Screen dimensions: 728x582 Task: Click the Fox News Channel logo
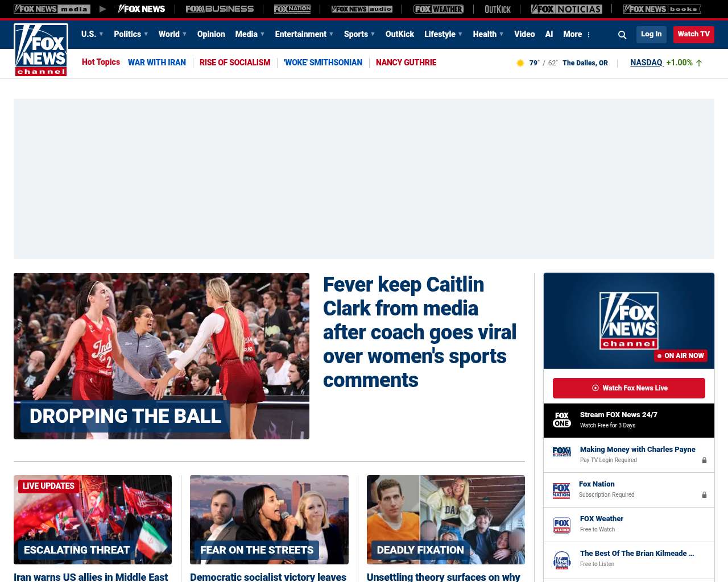tap(41, 50)
